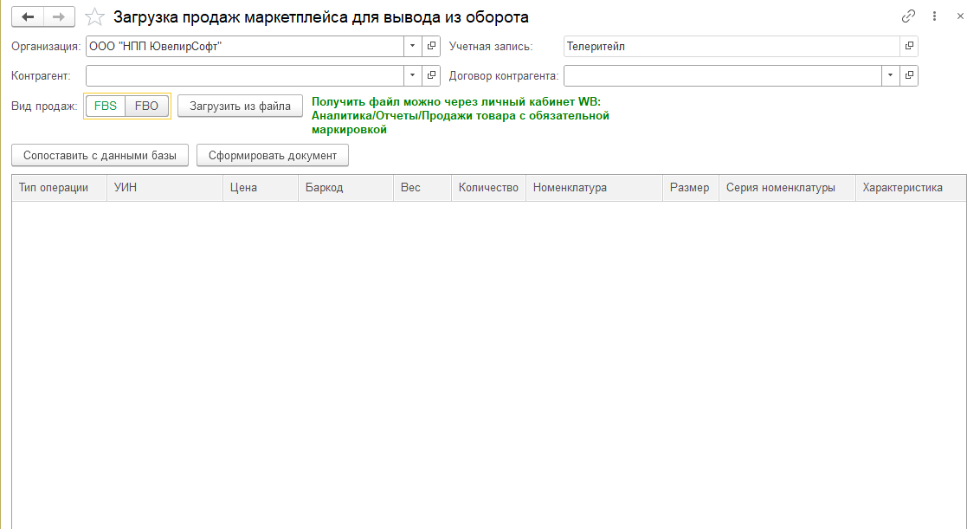Focus the Организация input field
Screen dimensions: 980x529
point(244,46)
